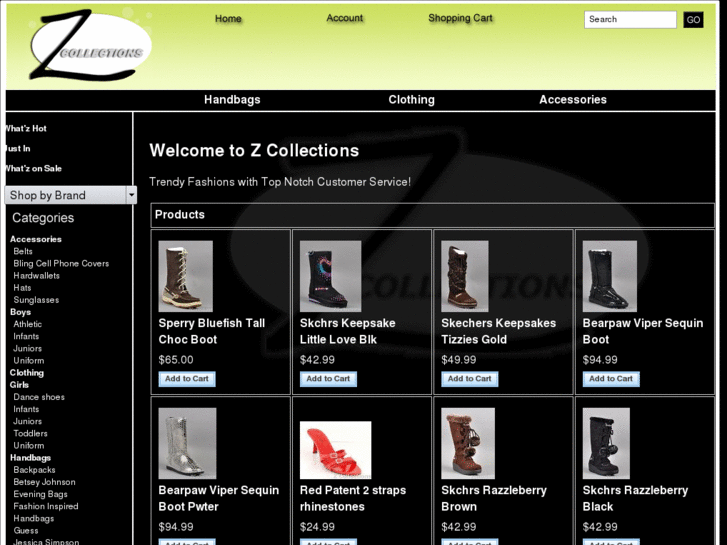The image size is (727, 545).
Task: Open the Hardwallets category
Action: (x=36, y=276)
